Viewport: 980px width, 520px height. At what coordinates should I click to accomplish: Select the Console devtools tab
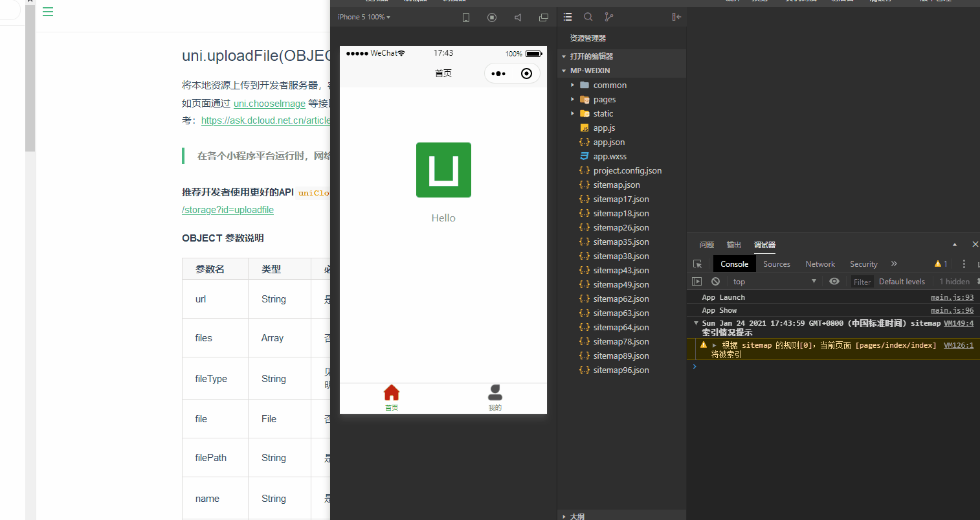tap(735, 264)
